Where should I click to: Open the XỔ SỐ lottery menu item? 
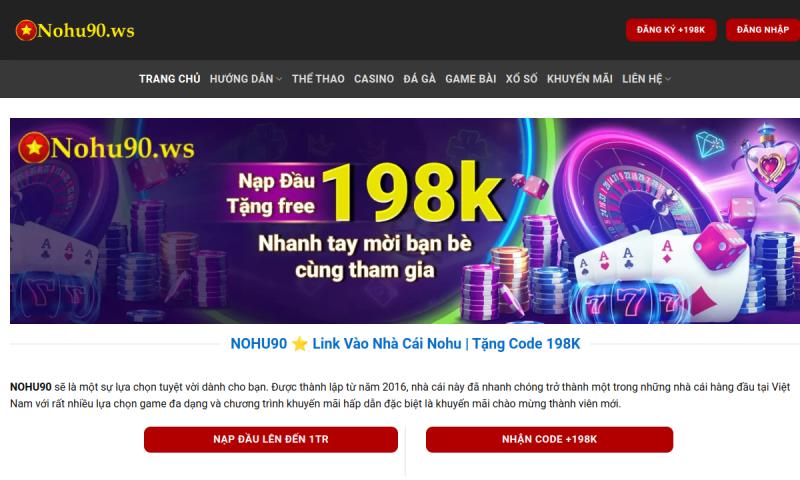[521, 79]
